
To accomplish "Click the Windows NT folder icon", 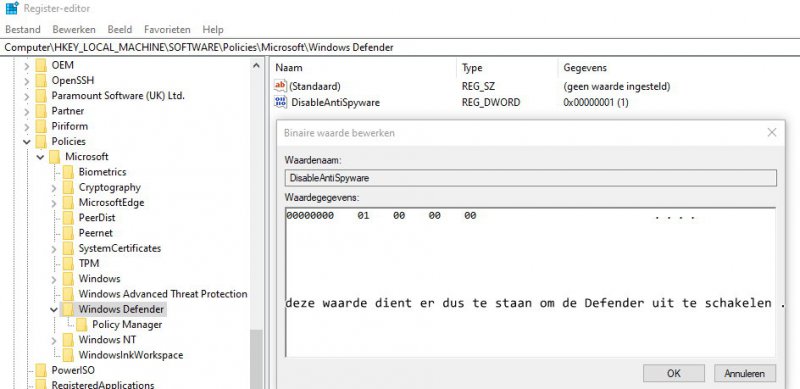I will point(68,340).
